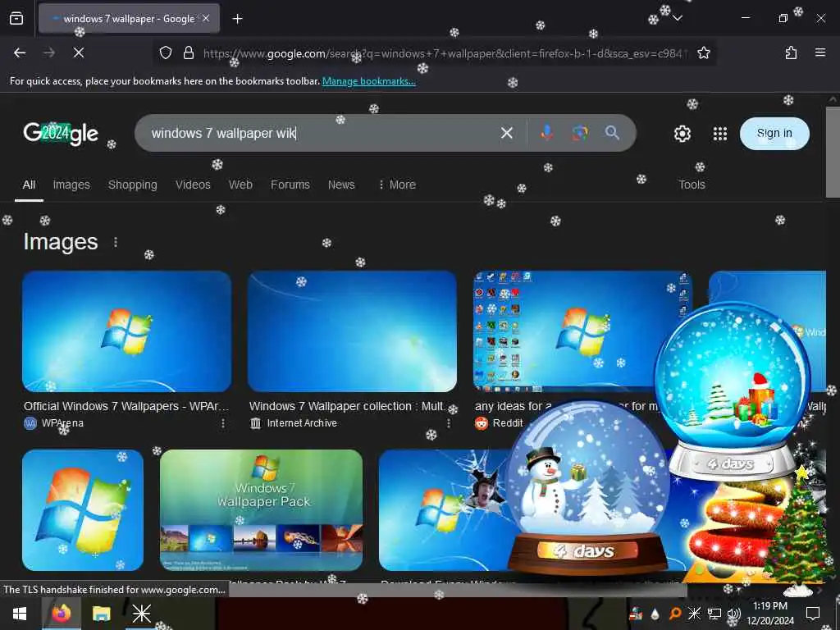The height and width of the screenshot is (630, 840).
Task: Click the snowman snow globe widget
Action: [588, 488]
